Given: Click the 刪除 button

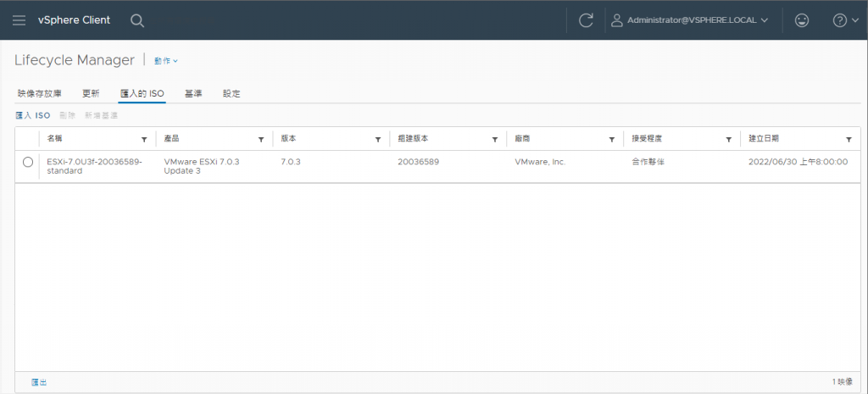Looking at the screenshot, I should [x=68, y=115].
